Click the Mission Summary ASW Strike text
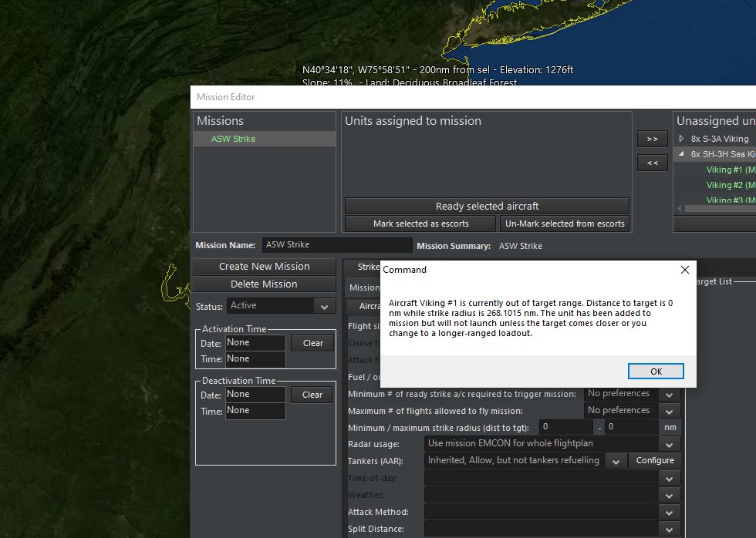The image size is (756, 538). 520,246
